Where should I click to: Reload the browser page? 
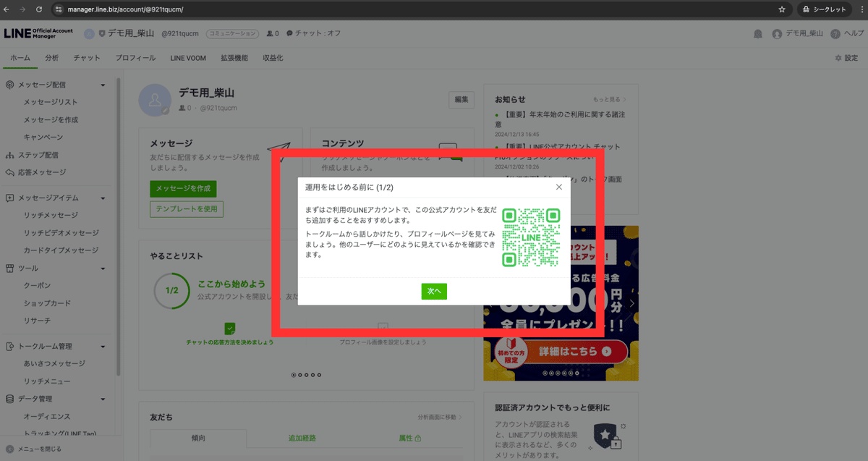tap(38, 9)
